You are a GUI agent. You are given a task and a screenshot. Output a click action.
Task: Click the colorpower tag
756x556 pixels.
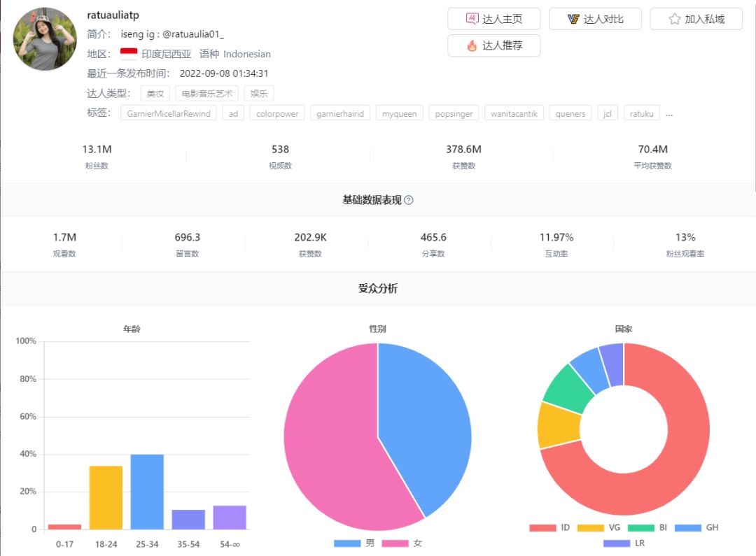tap(277, 113)
